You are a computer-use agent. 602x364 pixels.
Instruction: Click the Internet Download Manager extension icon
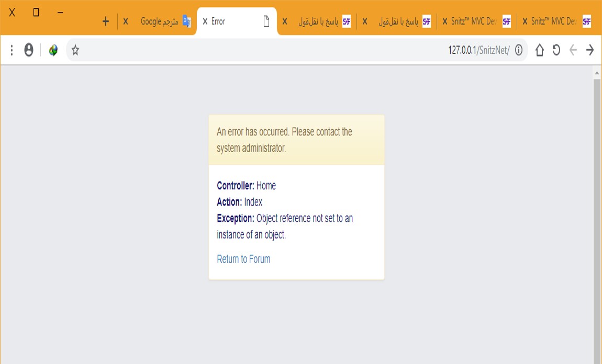tap(53, 50)
